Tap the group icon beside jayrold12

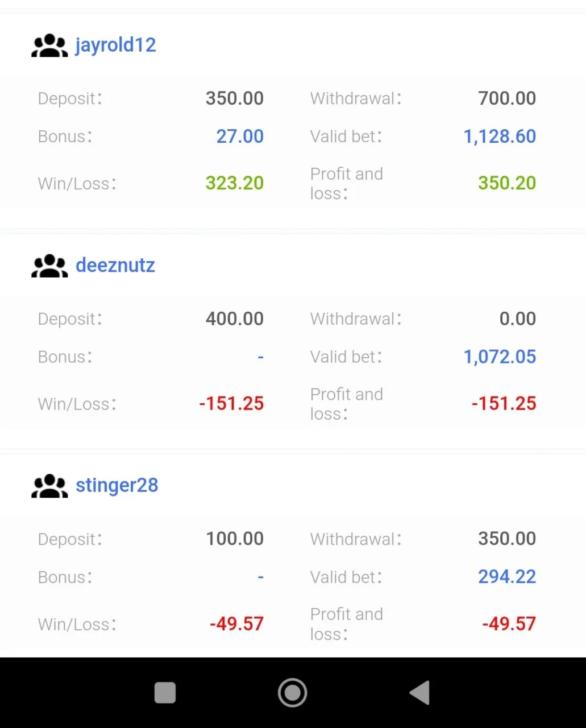49,45
